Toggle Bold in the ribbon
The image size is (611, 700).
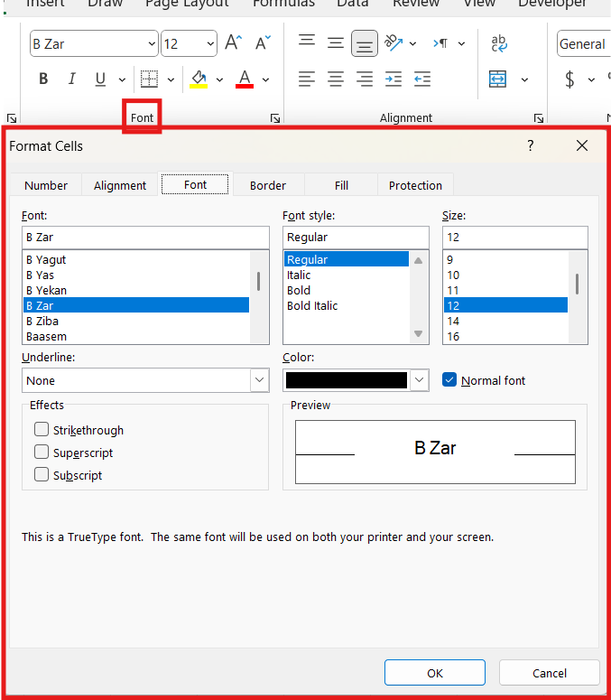(43, 79)
